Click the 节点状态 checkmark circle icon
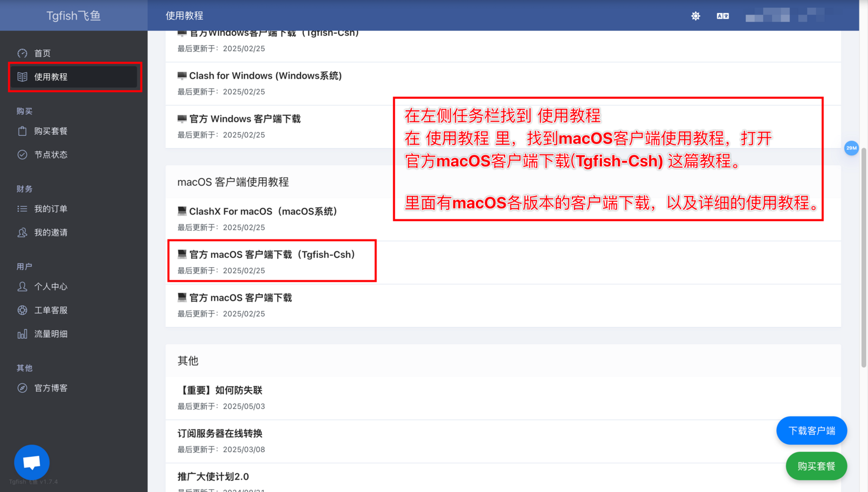The width and height of the screenshot is (868, 492). 22,155
